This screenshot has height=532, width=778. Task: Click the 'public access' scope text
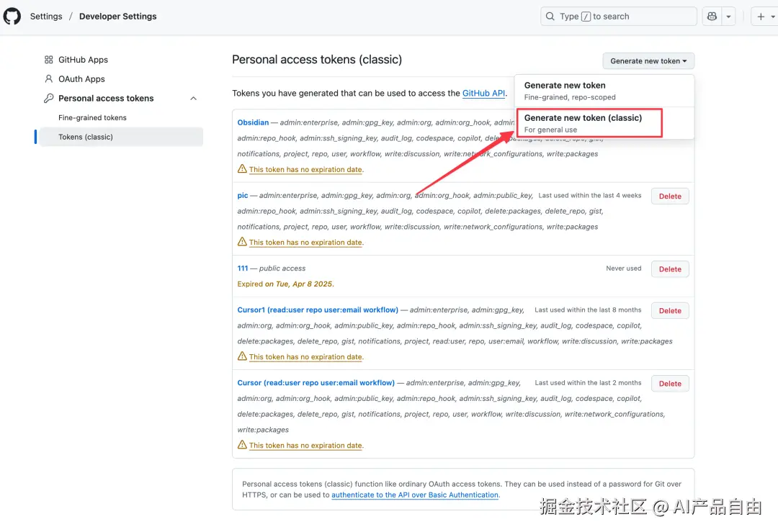[282, 269]
